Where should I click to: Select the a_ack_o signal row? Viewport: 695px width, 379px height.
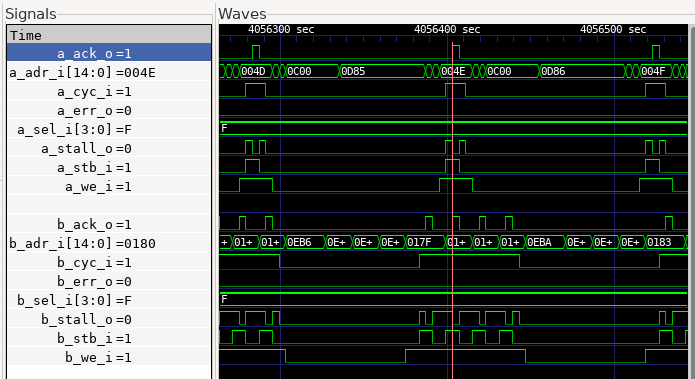pos(109,53)
